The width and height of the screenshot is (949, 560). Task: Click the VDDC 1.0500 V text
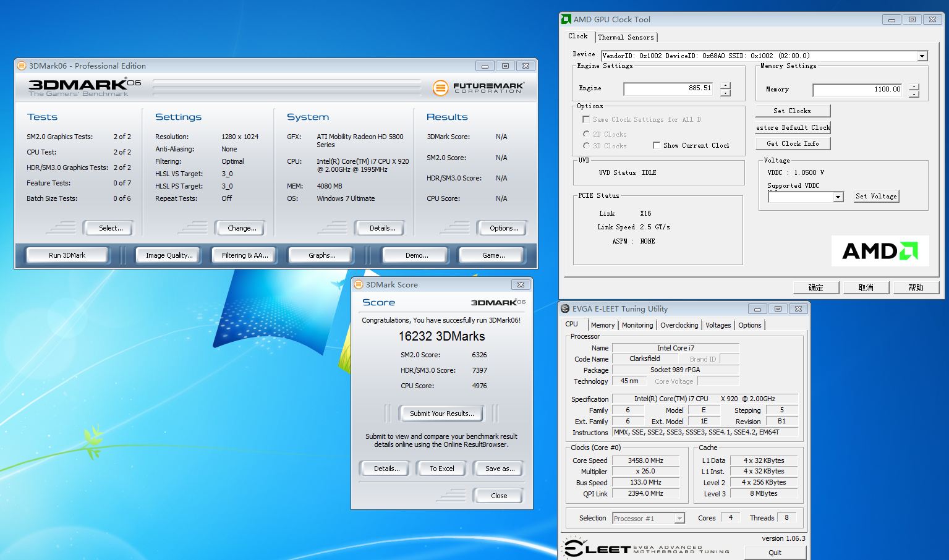point(796,172)
